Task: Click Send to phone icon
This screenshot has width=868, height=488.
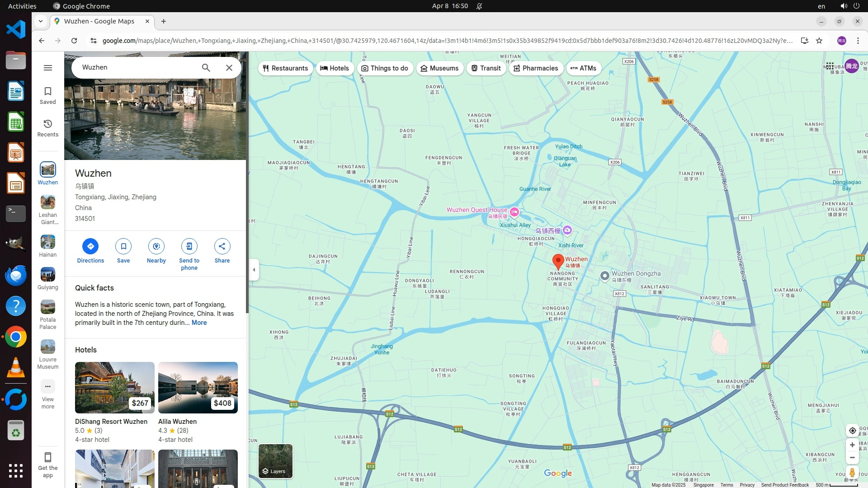Action: coord(189,246)
